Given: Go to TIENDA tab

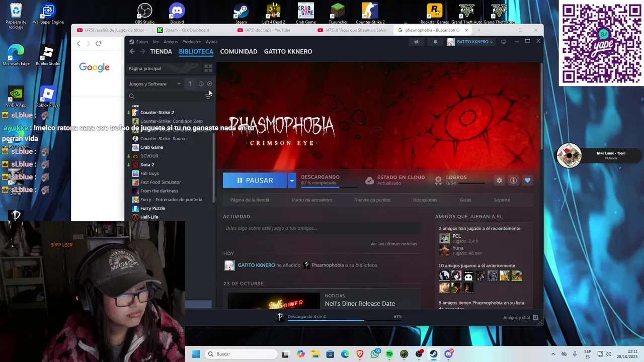Looking at the screenshot, I should 161,51.
